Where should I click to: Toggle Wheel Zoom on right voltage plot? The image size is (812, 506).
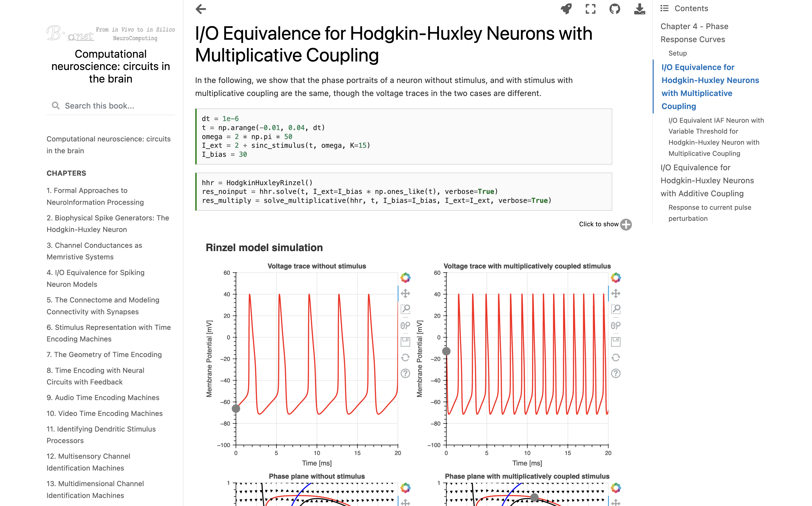click(616, 325)
